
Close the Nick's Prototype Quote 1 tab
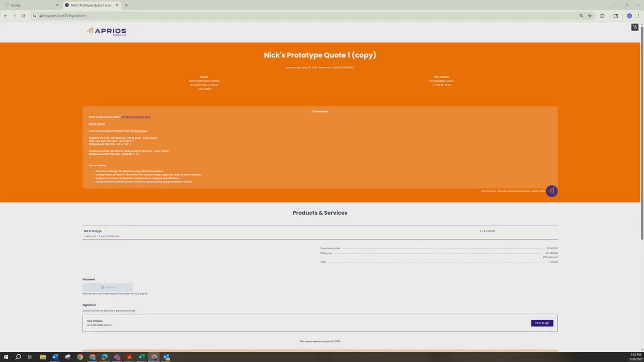[117, 5]
